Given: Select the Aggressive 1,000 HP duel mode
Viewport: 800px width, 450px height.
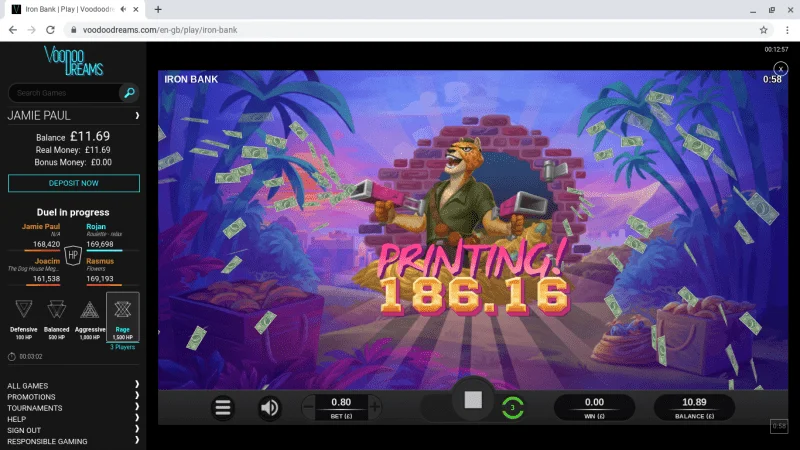Looking at the screenshot, I should tap(90, 319).
